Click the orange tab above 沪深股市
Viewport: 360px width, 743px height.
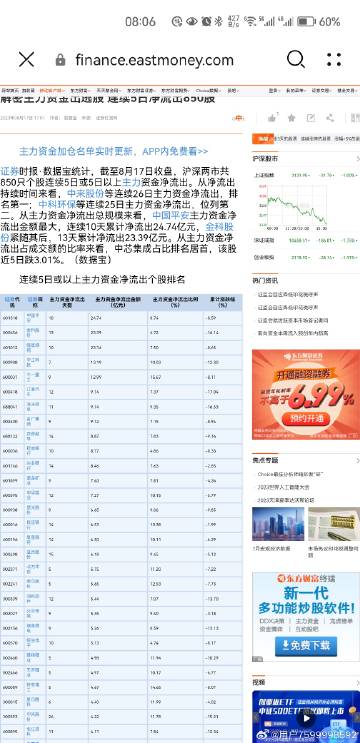click(263, 138)
